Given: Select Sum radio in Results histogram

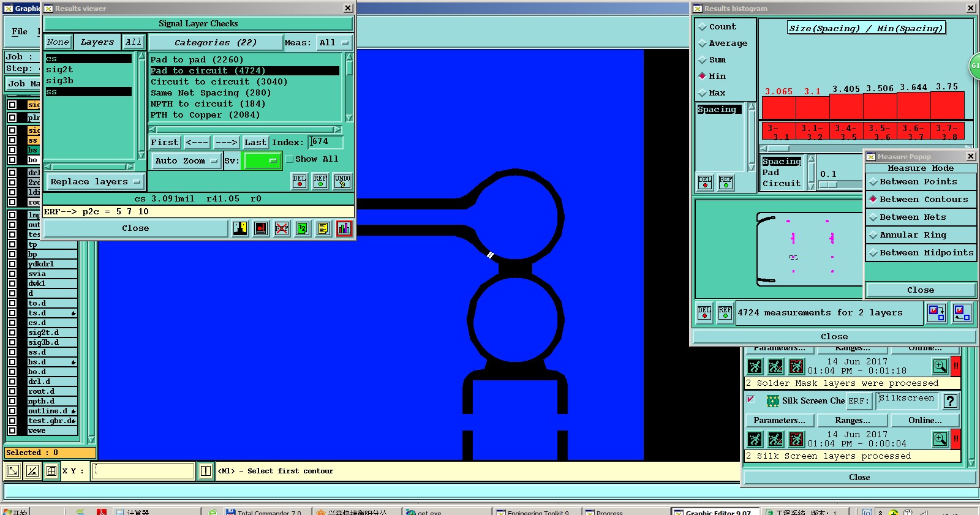Looking at the screenshot, I should pos(703,60).
